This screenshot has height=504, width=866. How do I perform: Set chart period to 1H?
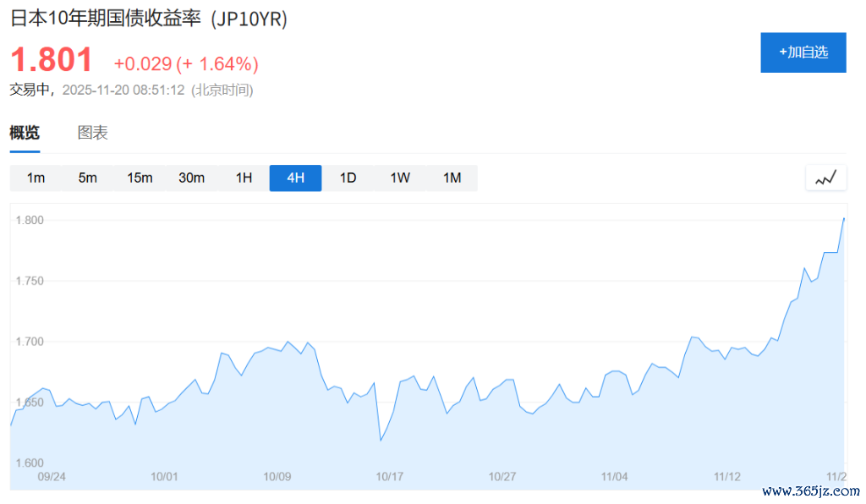click(x=244, y=178)
